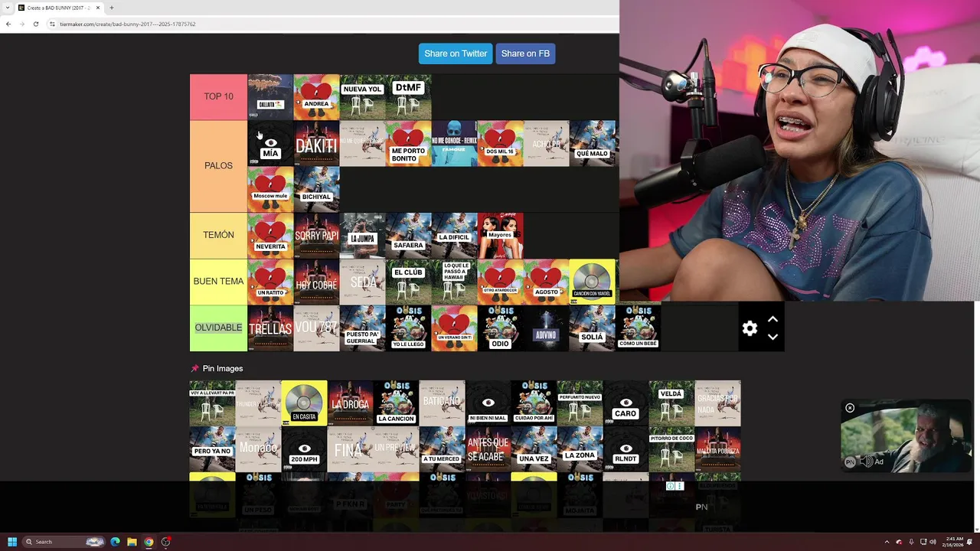The image size is (980, 551).
Task: Select the ANTES QUE SE ACABE tile
Action: 488,448
